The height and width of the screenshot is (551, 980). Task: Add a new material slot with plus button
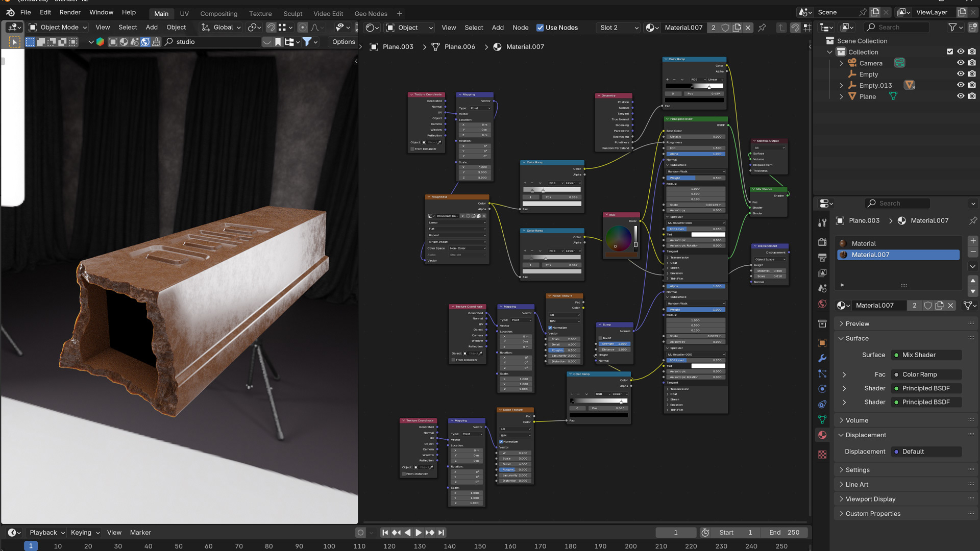tap(973, 241)
